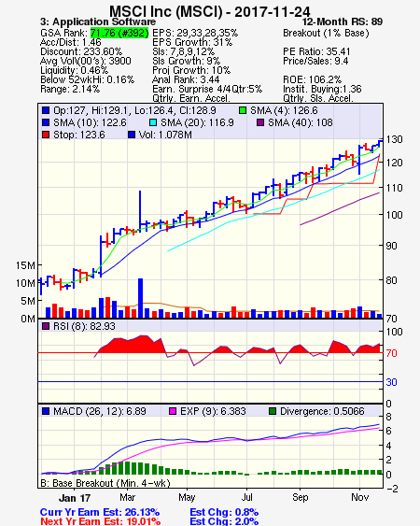Click the 'Divergence: 0.5066' label
The image size is (420, 526).
322,411
